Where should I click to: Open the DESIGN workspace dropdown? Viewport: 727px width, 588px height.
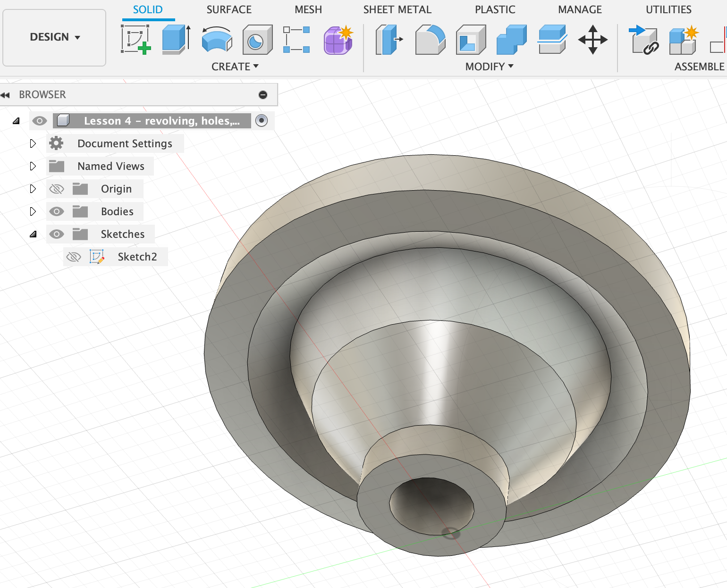coord(54,37)
